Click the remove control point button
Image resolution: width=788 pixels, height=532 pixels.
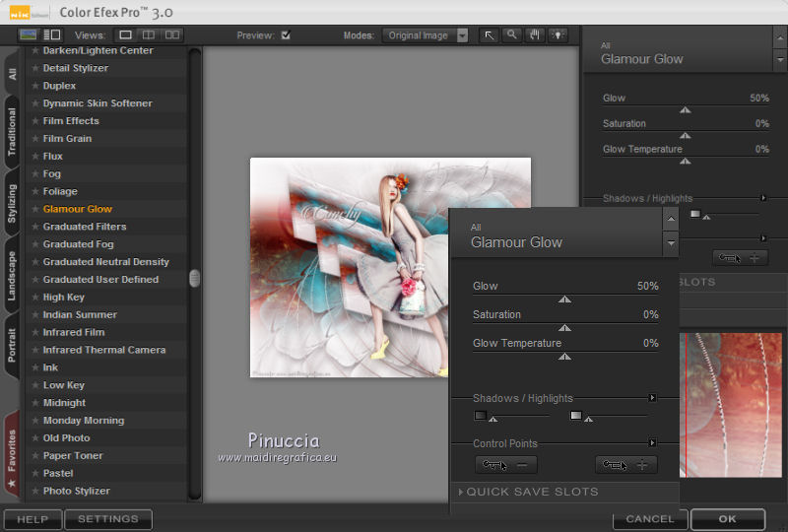505,465
